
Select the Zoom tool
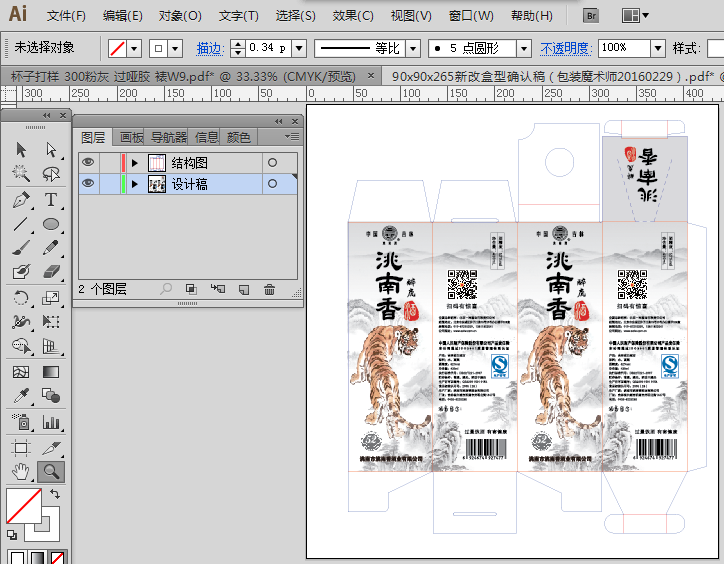click(x=51, y=472)
